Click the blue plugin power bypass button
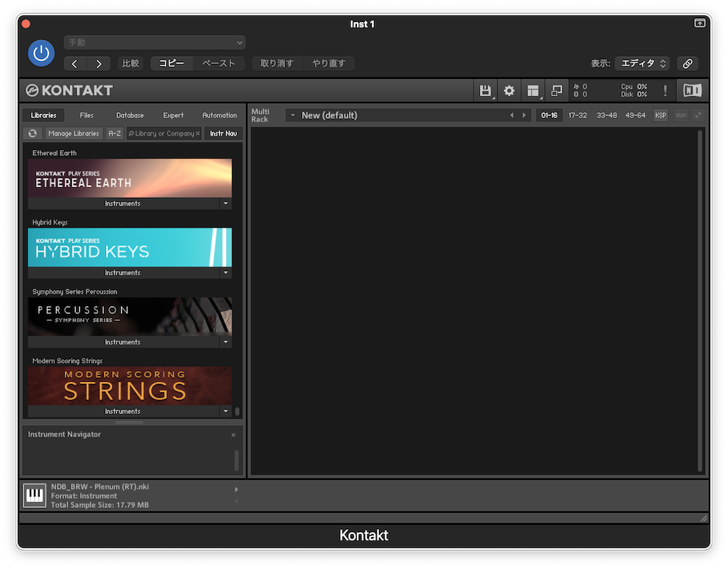The width and height of the screenshot is (728, 569). pyautogui.click(x=41, y=53)
